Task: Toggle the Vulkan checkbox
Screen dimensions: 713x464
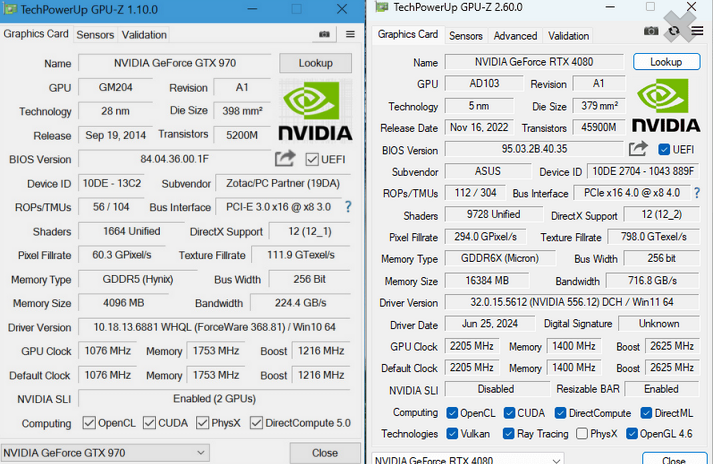Action: [452, 434]
